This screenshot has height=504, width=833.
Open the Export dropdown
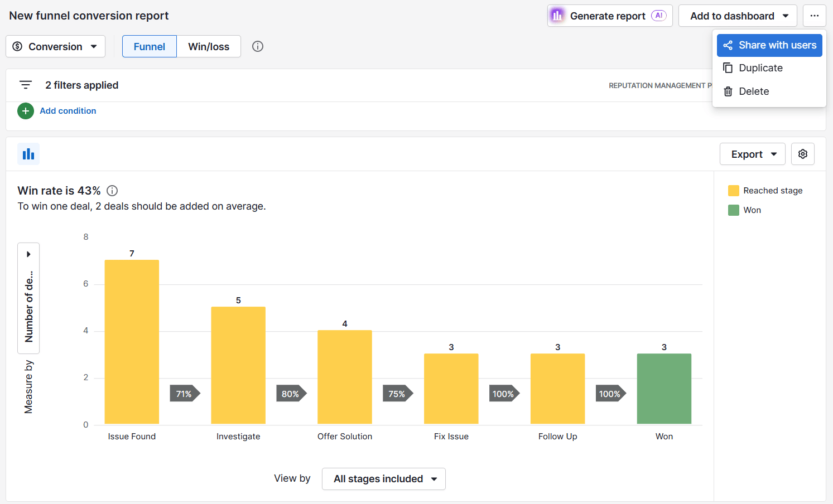tap(752, 154)
